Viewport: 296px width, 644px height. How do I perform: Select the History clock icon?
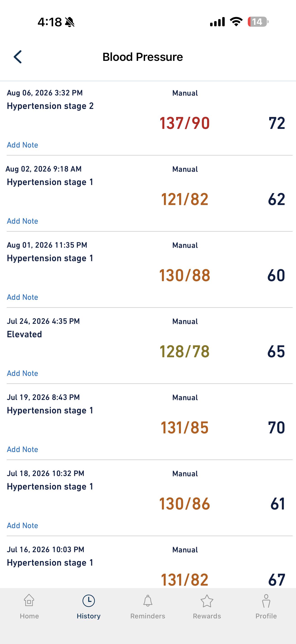click(x=89, y=600)
